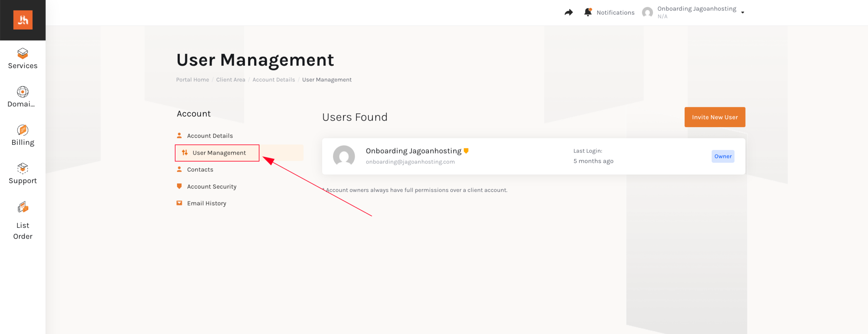Open Account Security menu item
The width and height of the screenshot is (868, 334).
coord(212,186)
